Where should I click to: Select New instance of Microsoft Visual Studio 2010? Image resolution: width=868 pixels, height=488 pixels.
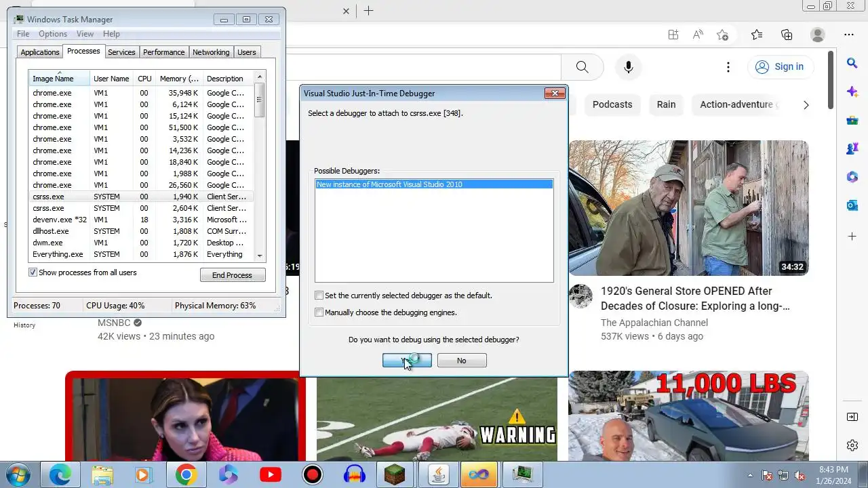click(434, 184)
